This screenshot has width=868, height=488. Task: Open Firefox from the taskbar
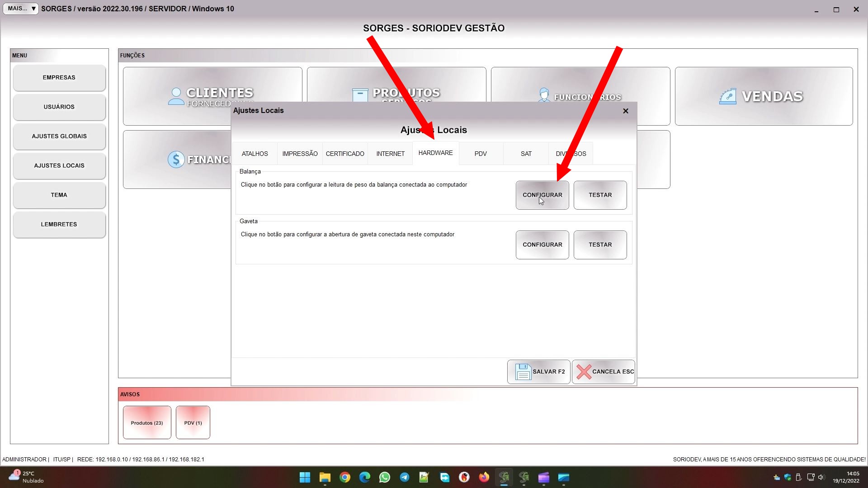click(484, 478)
